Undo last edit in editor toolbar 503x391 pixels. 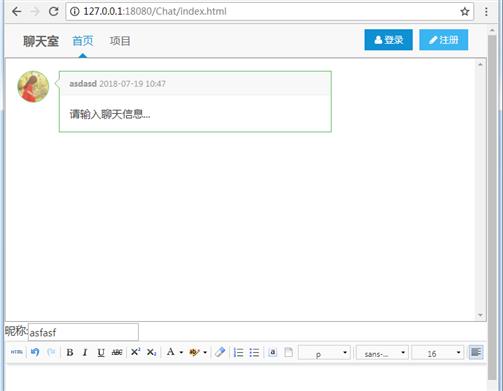[35, 352]
